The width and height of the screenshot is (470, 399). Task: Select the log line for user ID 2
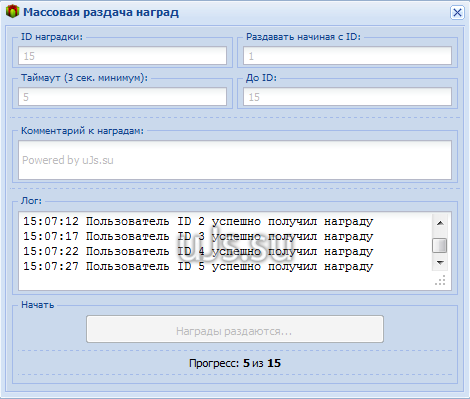click(x=198, y=221)
